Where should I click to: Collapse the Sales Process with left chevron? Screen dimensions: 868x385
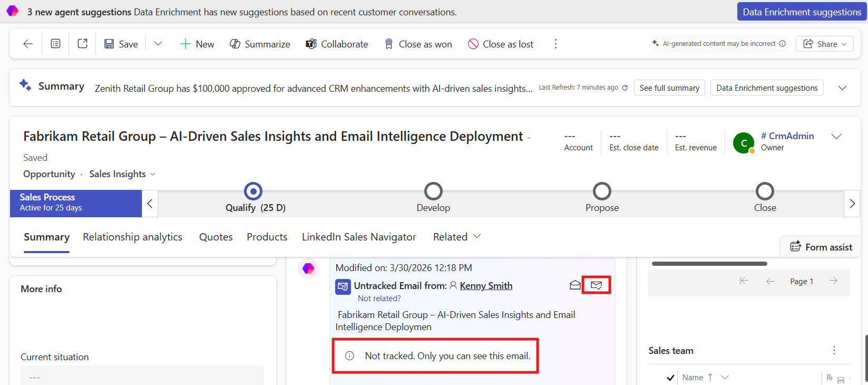click(x=150, y=204)
